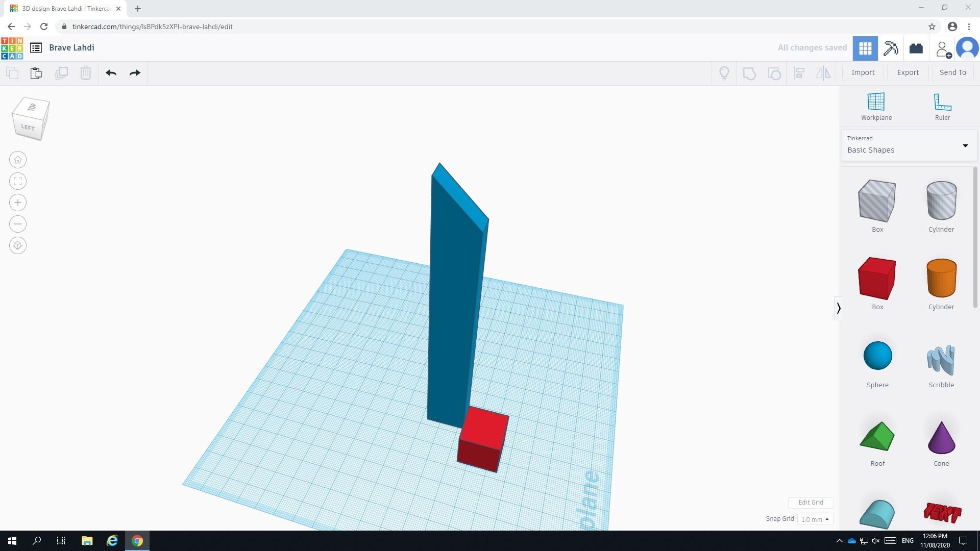The image size is (980, 551).
Task: Zoom in with the plus icon
Action: tap(18, 203)
